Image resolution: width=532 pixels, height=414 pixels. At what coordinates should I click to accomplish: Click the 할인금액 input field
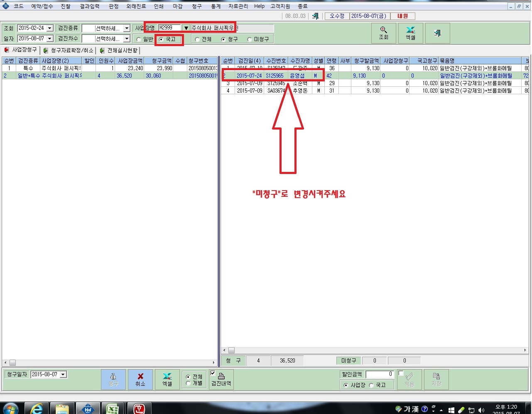tap(380, 374)
